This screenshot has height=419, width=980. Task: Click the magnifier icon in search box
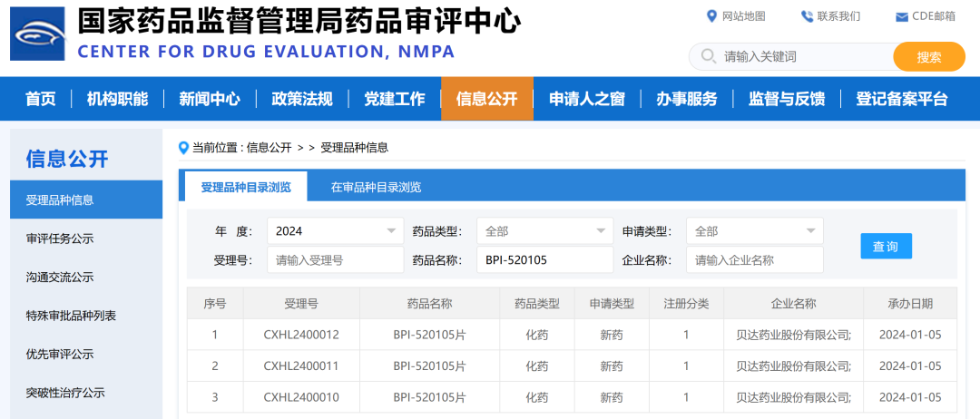point(707,56)
